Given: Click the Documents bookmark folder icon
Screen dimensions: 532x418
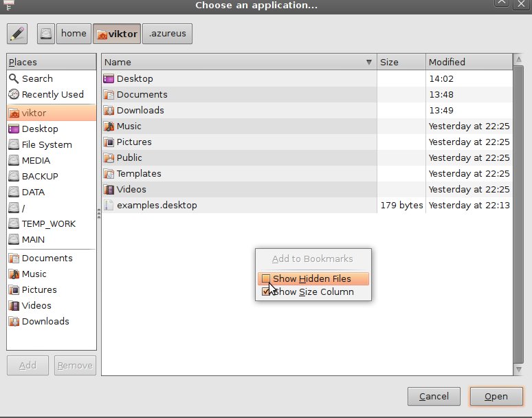Looking at the screenshot, I should click(x=14, y=258).
